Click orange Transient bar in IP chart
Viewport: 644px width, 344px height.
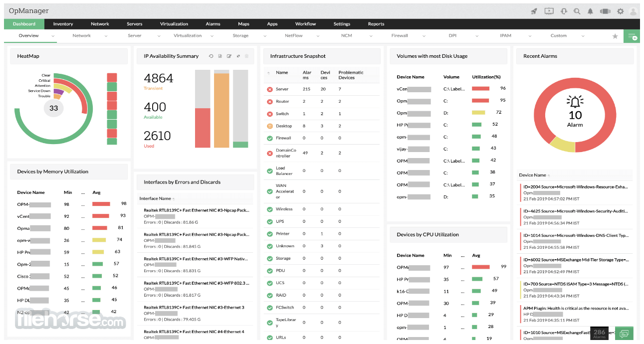221,111
